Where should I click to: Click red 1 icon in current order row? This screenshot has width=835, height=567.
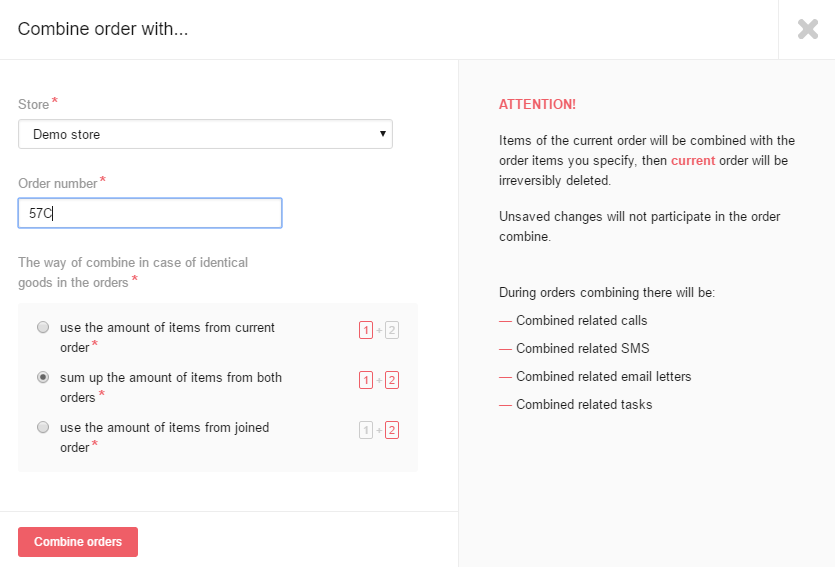point(366,330)
